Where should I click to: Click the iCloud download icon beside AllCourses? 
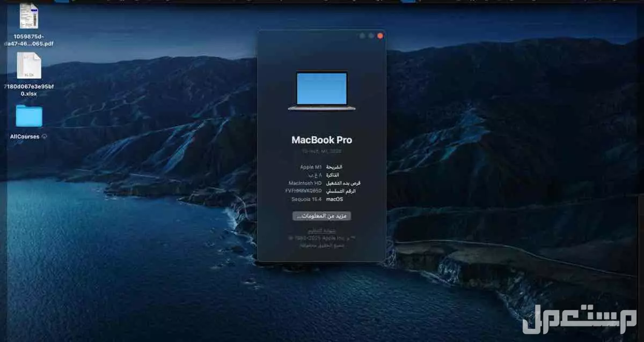pyautogui.click(x=44, y=137)
